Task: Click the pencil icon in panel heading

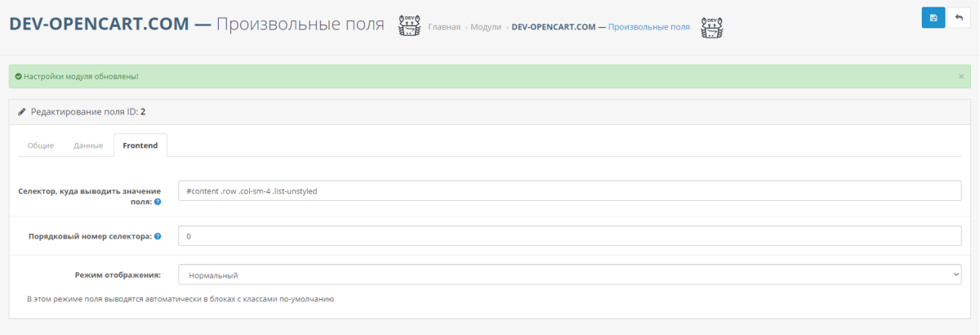Action: (x=22, y=111)
